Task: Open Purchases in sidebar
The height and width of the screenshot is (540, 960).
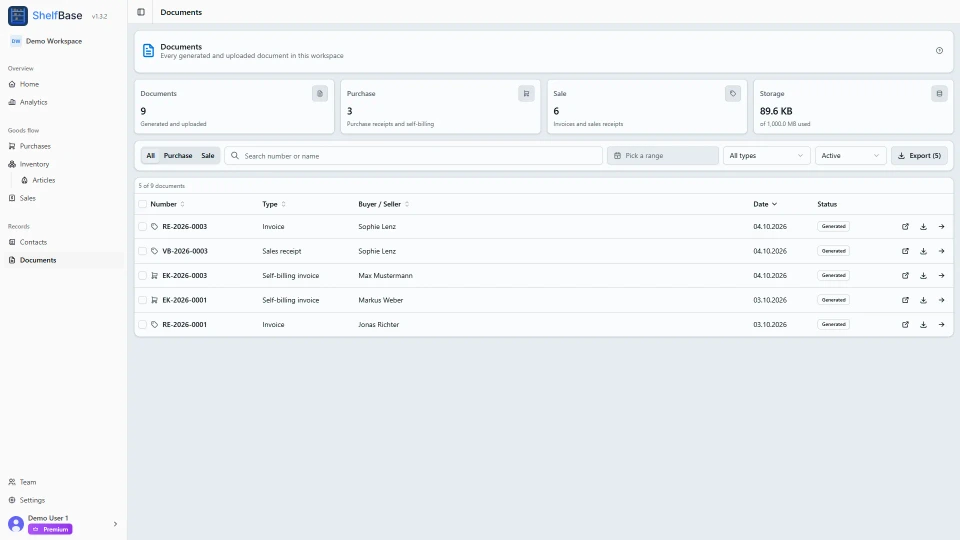Action: pos(64,146)
